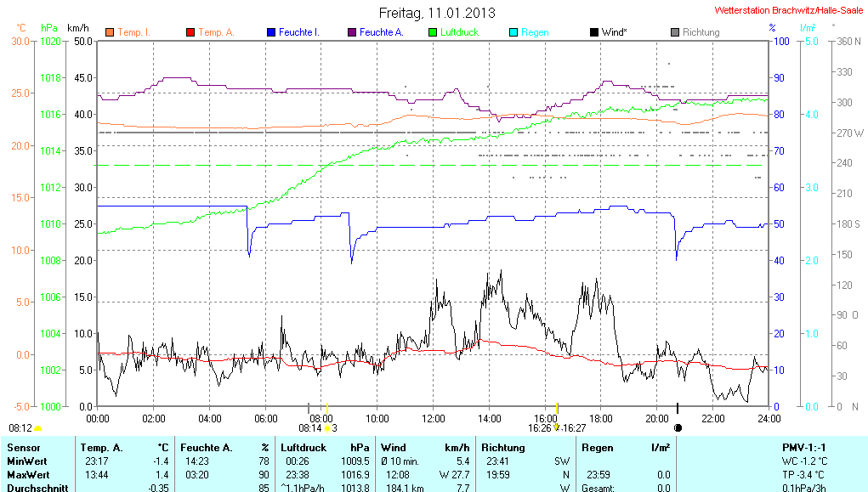The image size is (868, 492).
Task: Click the Wetterstation Brachwitz/Halle-Saale title
Action: pos(788,11)
